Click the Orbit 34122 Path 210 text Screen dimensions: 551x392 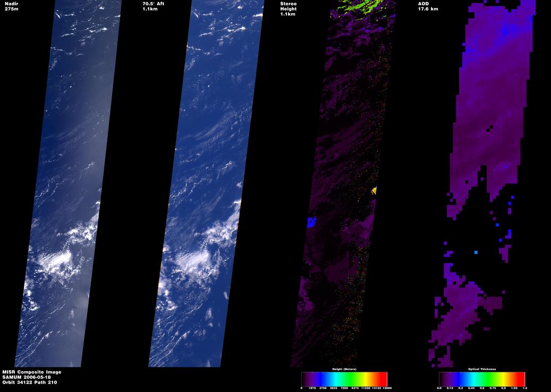coord(30,382)
